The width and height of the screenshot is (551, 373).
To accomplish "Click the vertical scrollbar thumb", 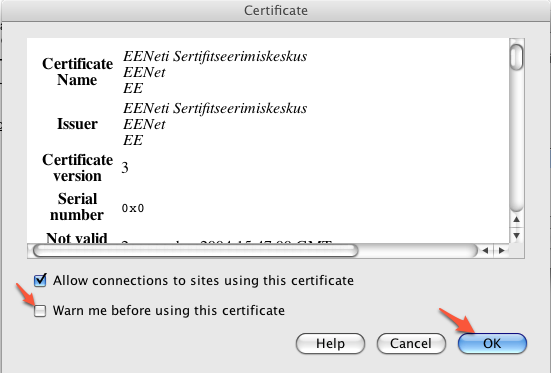I will (517, 57).
